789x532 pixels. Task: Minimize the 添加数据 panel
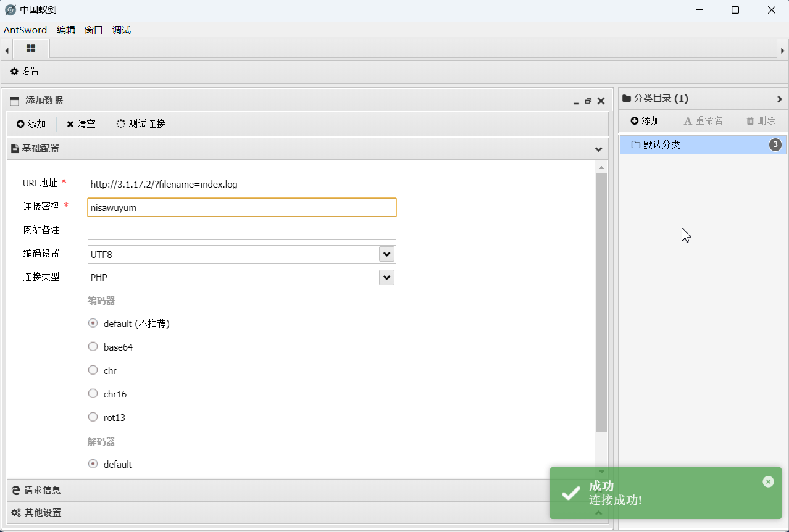[x=575, y=101]
